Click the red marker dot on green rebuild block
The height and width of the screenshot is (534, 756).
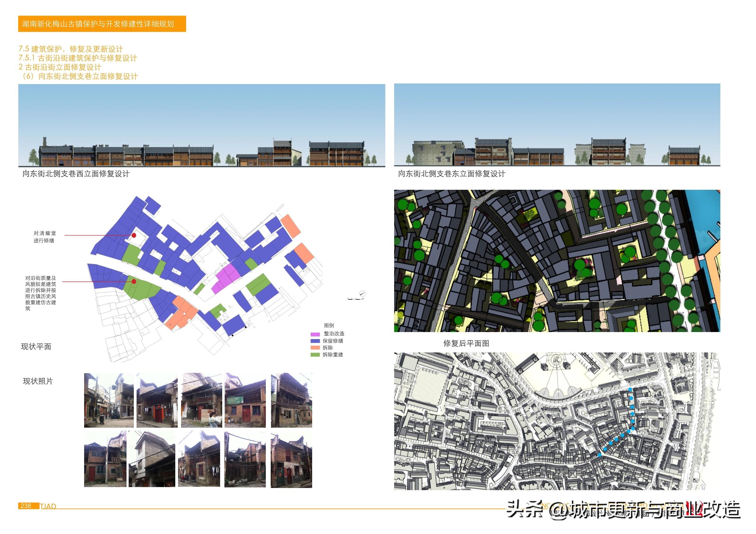tap(134, 281)
